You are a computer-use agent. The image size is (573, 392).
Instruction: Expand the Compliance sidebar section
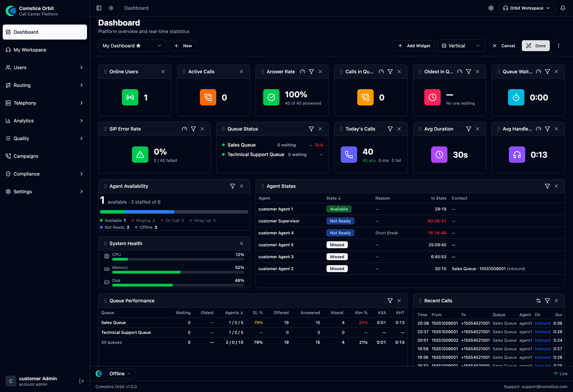[45, 174]
